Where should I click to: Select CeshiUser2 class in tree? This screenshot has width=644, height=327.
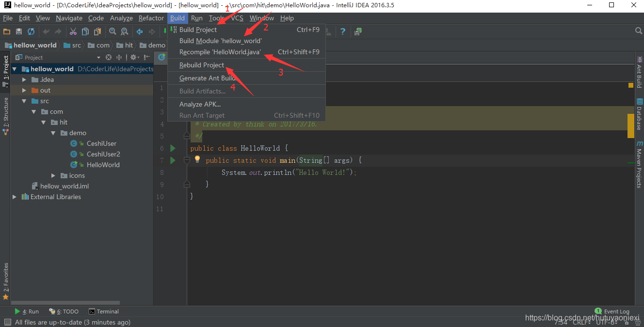[x=103, y=154]
